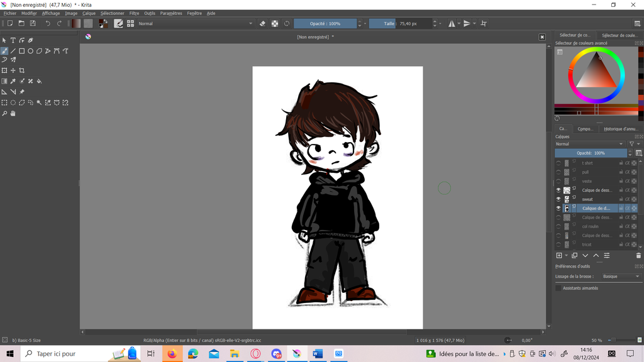644x362 pixels.
Task: Select the Assistant ruler tool
Action: pyautogui.click(x=4, y=92)
